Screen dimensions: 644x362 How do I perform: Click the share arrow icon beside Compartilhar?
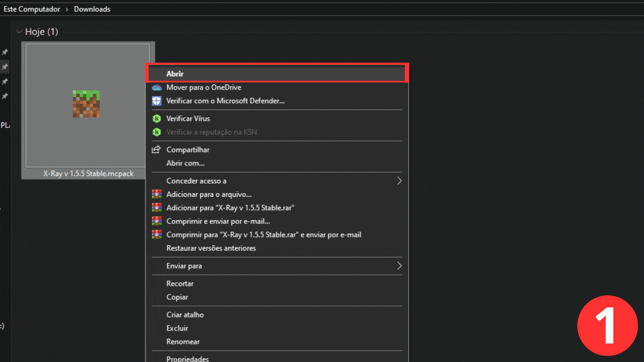point(156,149)
